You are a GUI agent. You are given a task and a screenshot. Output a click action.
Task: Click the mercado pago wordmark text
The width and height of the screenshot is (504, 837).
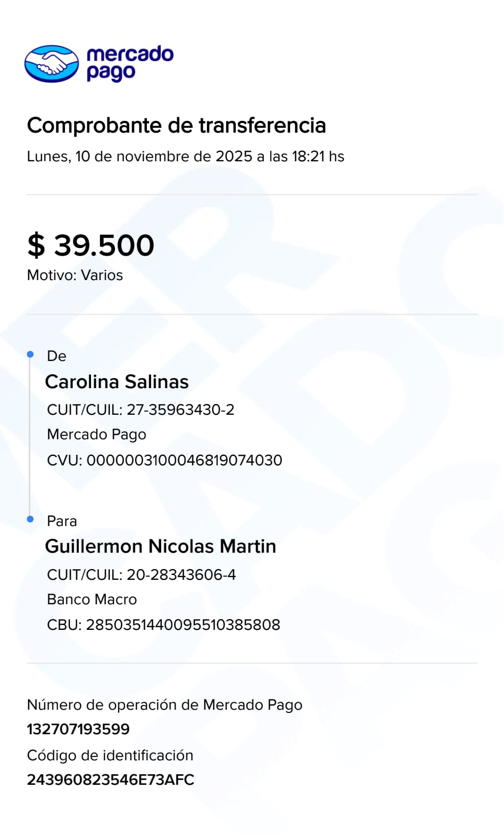pyautogui.click(x=129, y=63)
